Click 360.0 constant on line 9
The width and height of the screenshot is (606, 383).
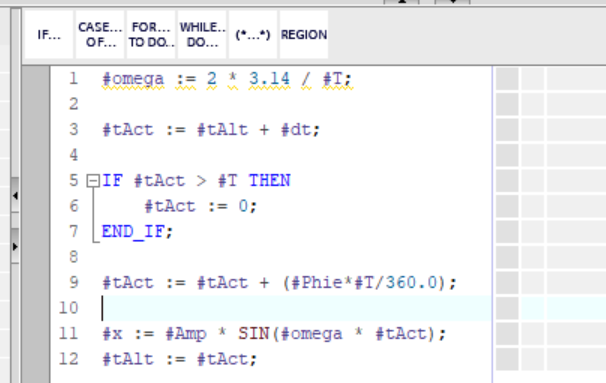point(411,283)
